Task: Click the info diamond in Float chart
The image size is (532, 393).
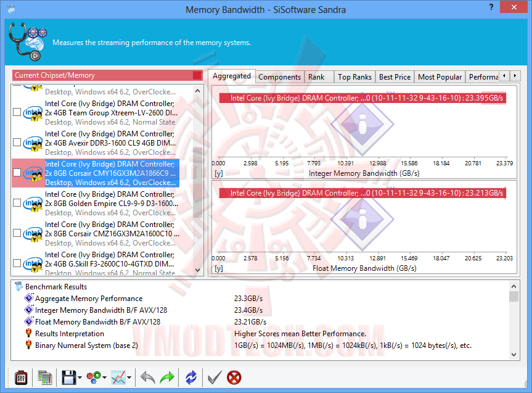Action: tap(362, 220)
